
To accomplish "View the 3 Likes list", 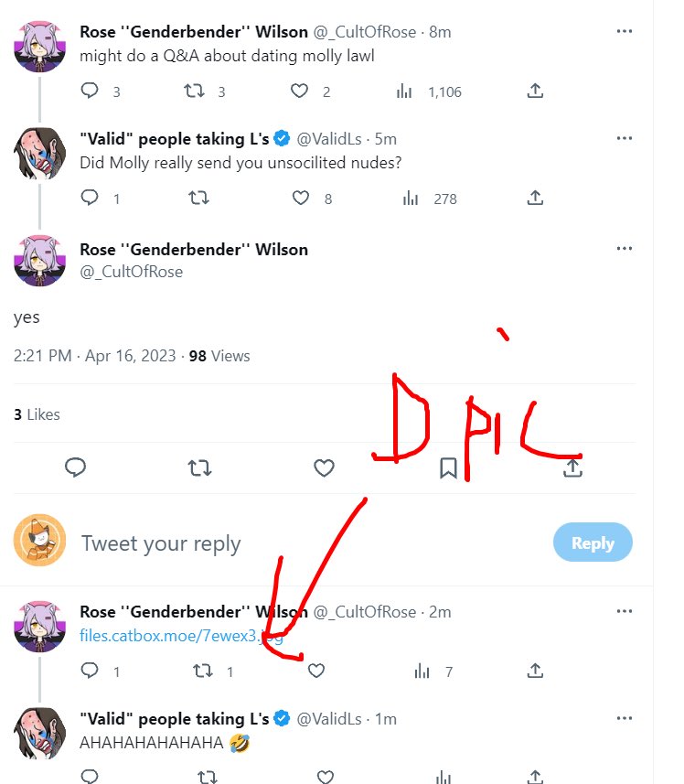I will point(37,414).
